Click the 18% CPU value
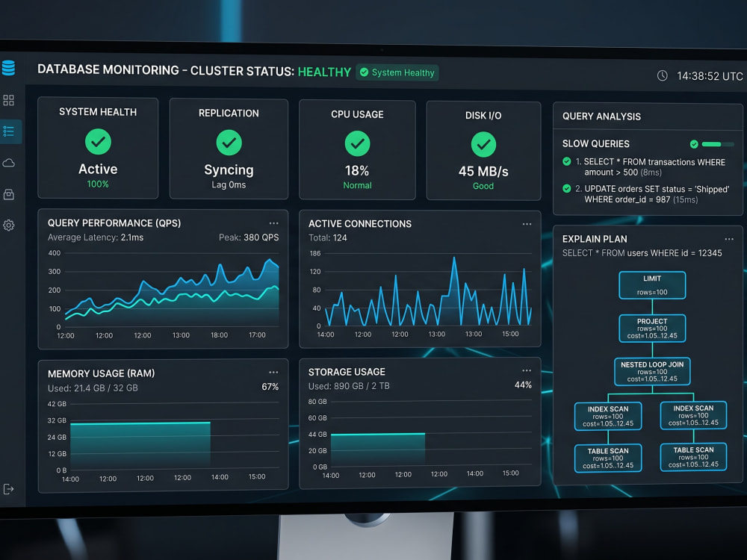Image resolution: width=747 pixels, height=560 pixels. [x=357, y=170]
